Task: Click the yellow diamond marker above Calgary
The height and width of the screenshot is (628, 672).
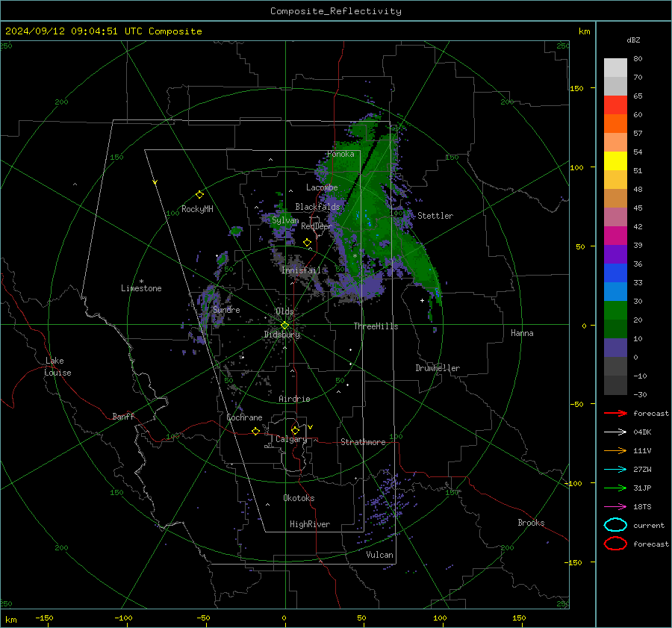Action: click(295, 430)
